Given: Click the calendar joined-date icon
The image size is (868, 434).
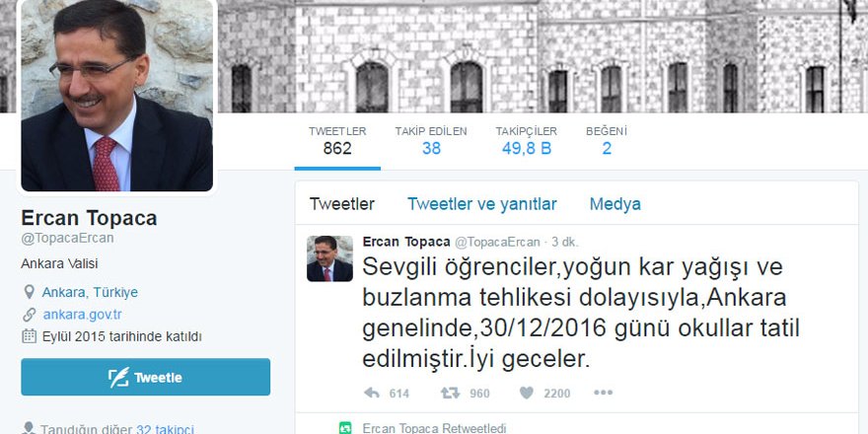Looking at the screenshot, I should 29,336.
